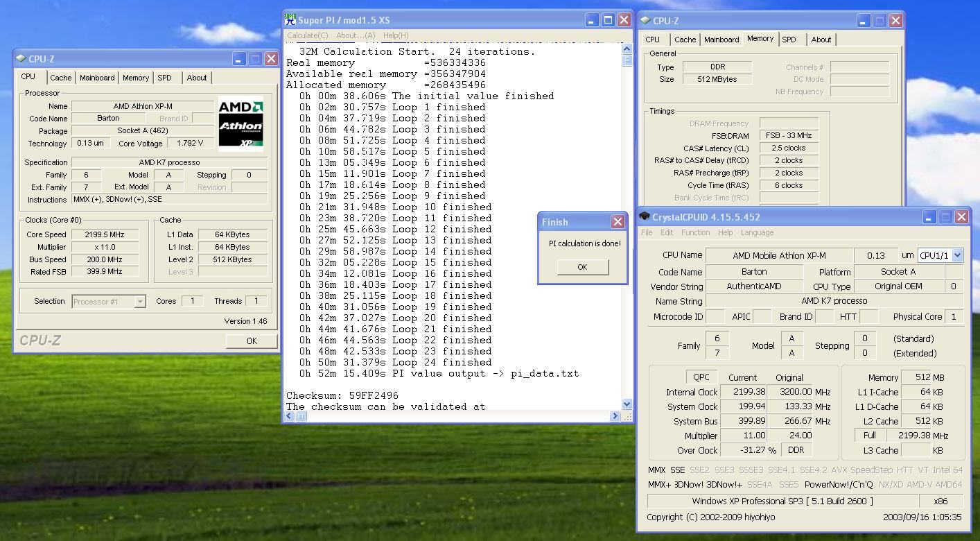Click the Name String field AMD K7 processo
980x541 pixels.
pos(834,301)
